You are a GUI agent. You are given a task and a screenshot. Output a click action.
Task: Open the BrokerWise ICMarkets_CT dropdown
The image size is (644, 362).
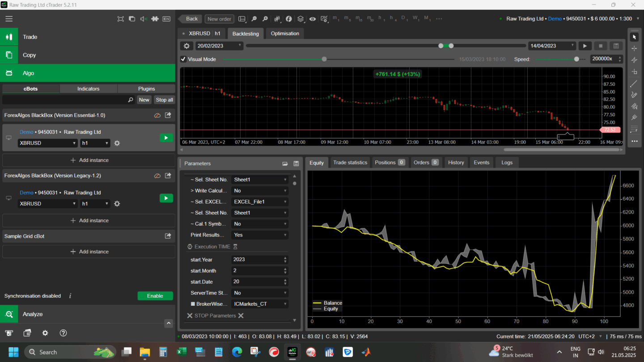tap(259, 304)
